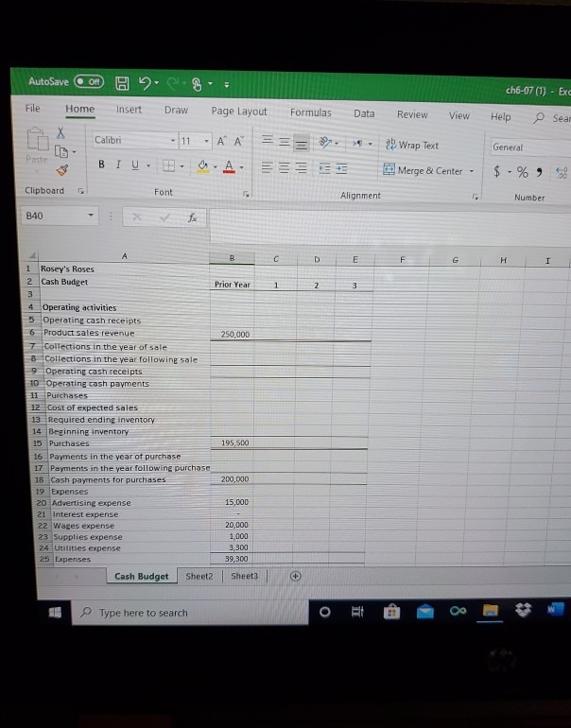Switch to the Draw ribbon tab

click(x=176, y=110)
